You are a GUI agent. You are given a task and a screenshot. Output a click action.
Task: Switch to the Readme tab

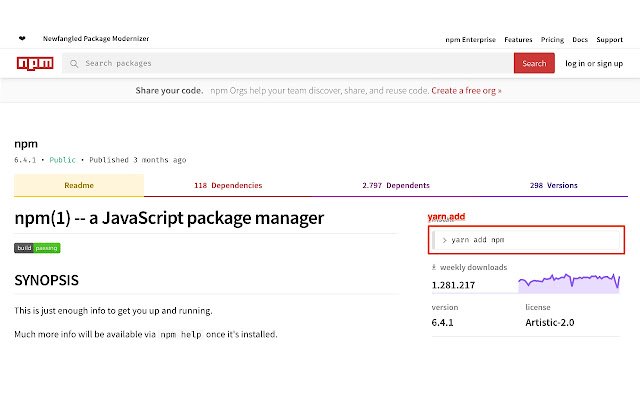[x=79, y=185]
